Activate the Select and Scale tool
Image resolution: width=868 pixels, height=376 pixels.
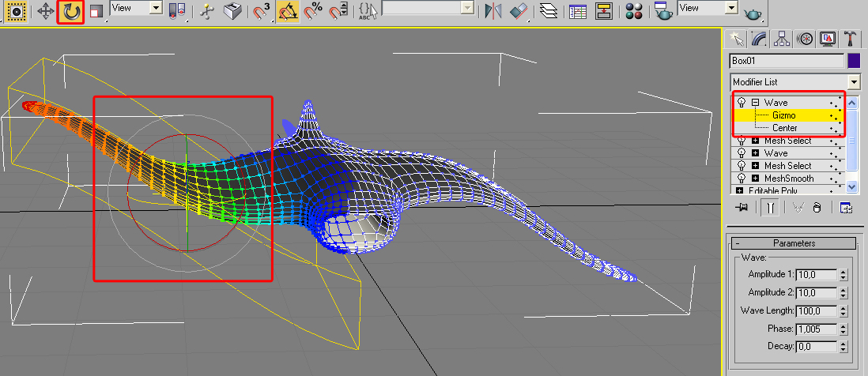coord(97,12)
